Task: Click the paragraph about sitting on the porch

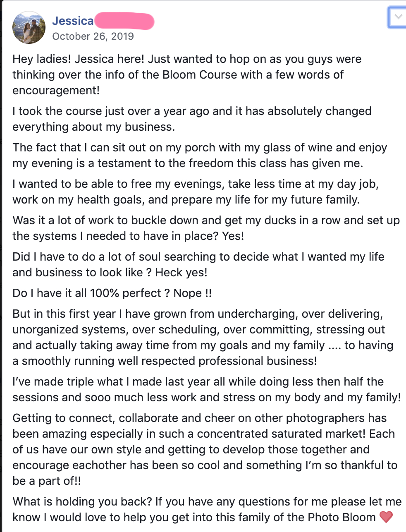Action: (199, 155)
